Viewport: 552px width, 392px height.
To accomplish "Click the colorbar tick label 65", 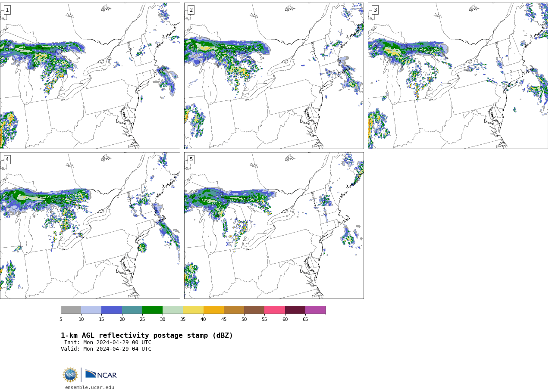I will pyautogui.click(x=305, y=319).
